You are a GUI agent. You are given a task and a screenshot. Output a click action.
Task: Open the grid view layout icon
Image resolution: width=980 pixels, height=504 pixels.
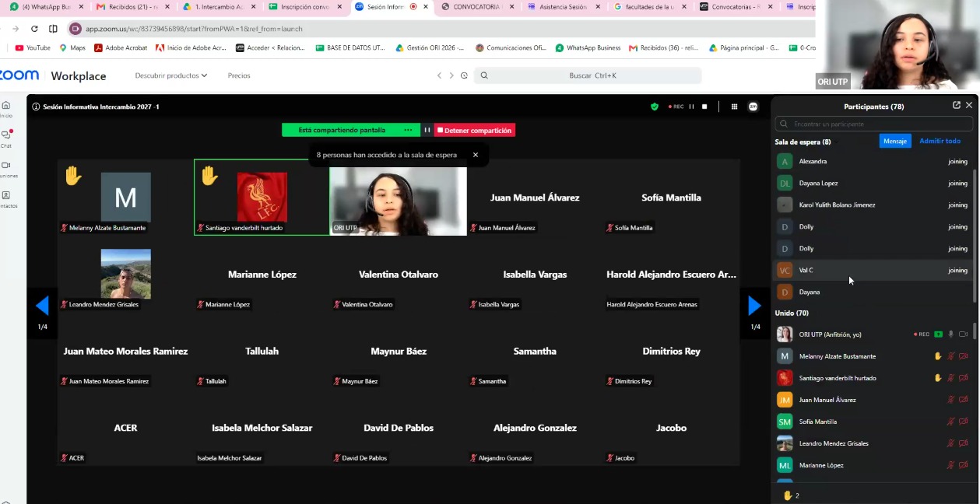[x=734, y=107]
